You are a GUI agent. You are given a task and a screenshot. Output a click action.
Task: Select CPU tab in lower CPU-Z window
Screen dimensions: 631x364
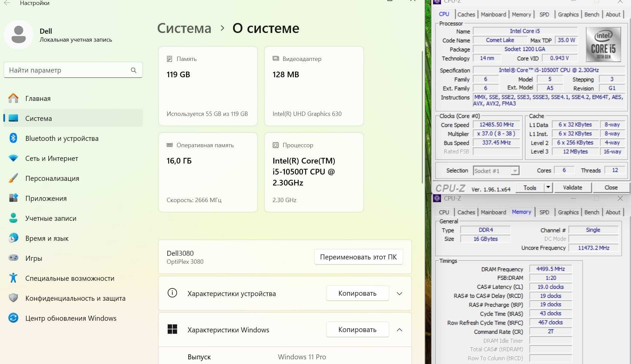coord(444,212)
